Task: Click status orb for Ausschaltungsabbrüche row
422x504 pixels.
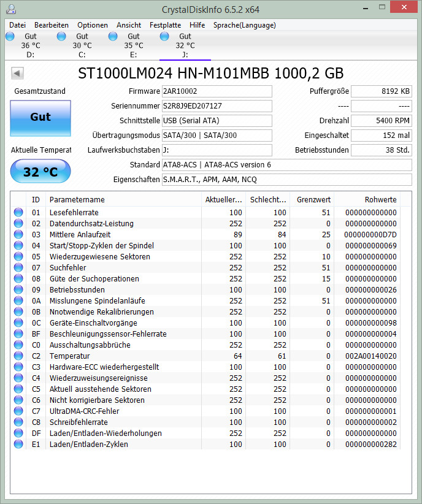Action: [x=18, y=345]
